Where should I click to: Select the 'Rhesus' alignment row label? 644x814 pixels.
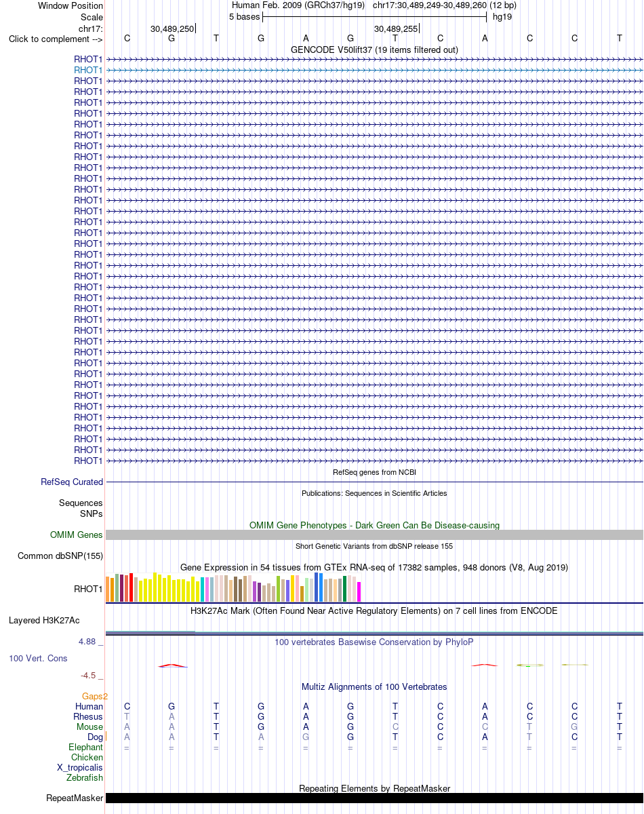point(88,717)
